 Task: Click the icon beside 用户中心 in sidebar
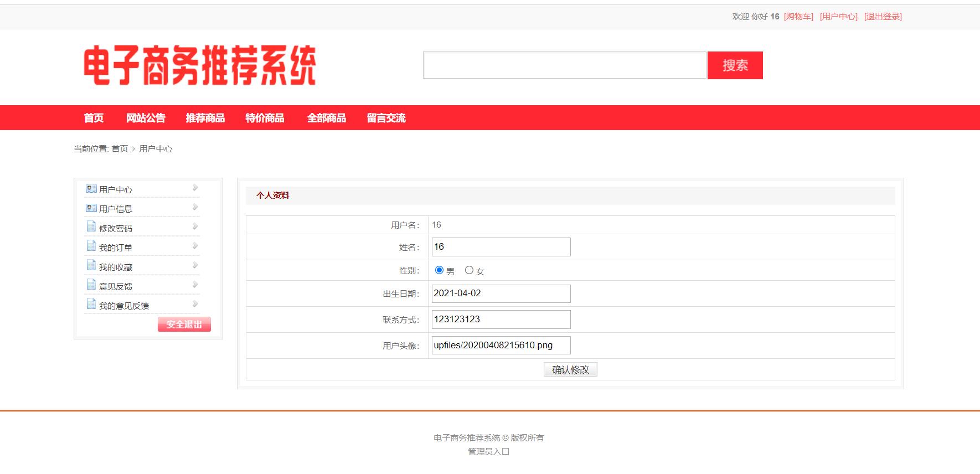click(91, 189)
